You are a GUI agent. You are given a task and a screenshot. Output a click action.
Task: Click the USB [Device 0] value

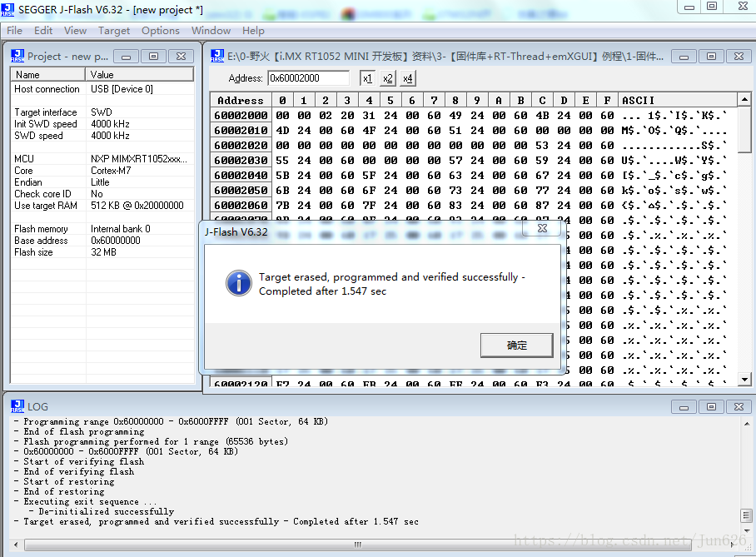[122, 89]
